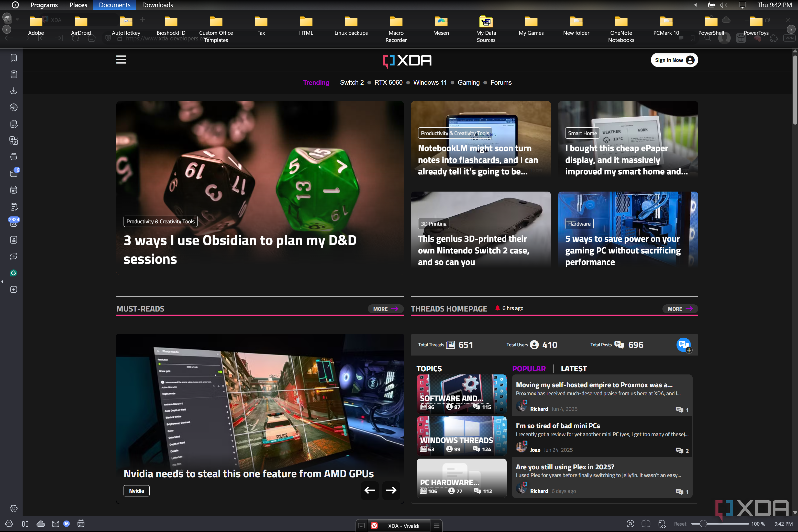The width and height of the screenshot is (798, 532).
Task: Open the WINDOWS THREADS topic card
Action: 461,436
